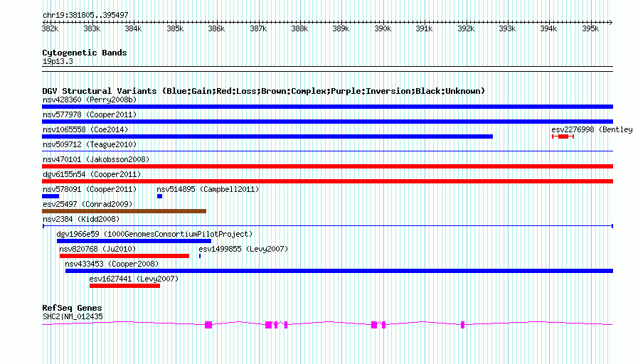
Task: Select the blue nsv428360 gain bar
Action: tap(327, 107)
